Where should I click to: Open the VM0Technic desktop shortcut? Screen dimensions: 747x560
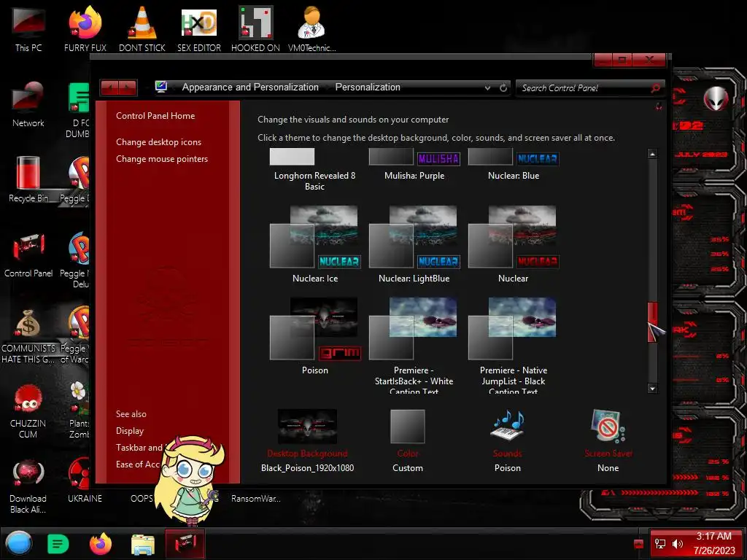311,28
